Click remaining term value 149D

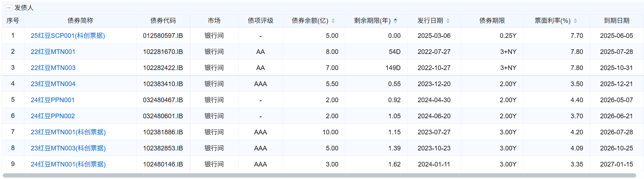[393, 68]
